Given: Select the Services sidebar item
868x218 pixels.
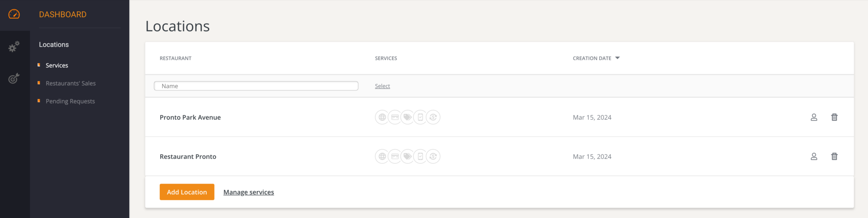Looking at the screenshot, I should pos(57,66).
